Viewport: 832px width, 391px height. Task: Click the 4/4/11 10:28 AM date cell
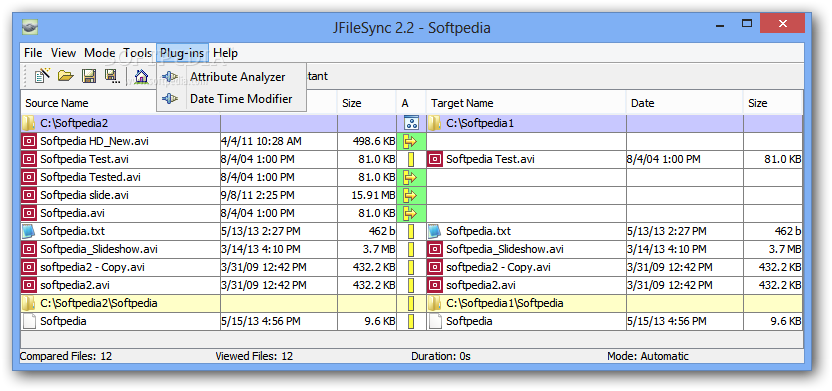pos(279,141)
